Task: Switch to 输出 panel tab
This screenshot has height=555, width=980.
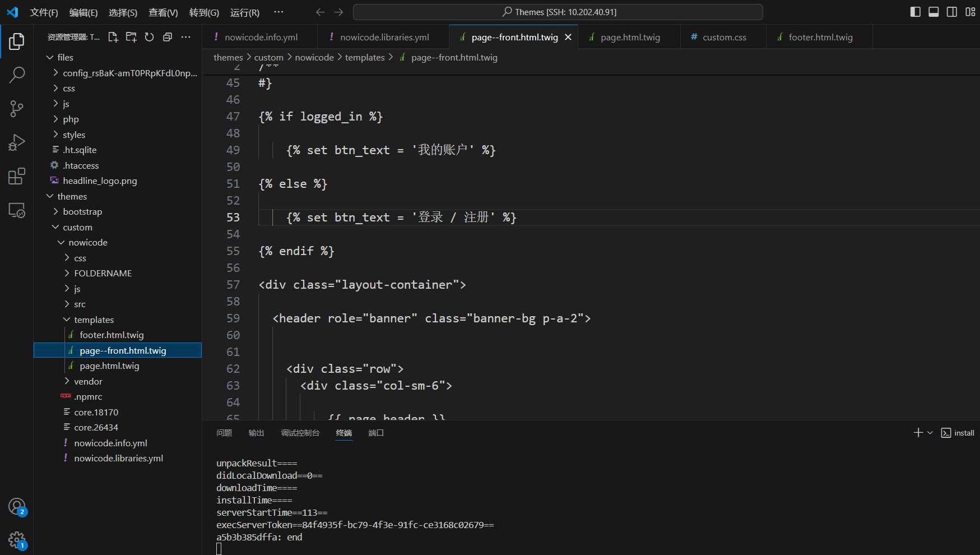Action: coord(256,433)
